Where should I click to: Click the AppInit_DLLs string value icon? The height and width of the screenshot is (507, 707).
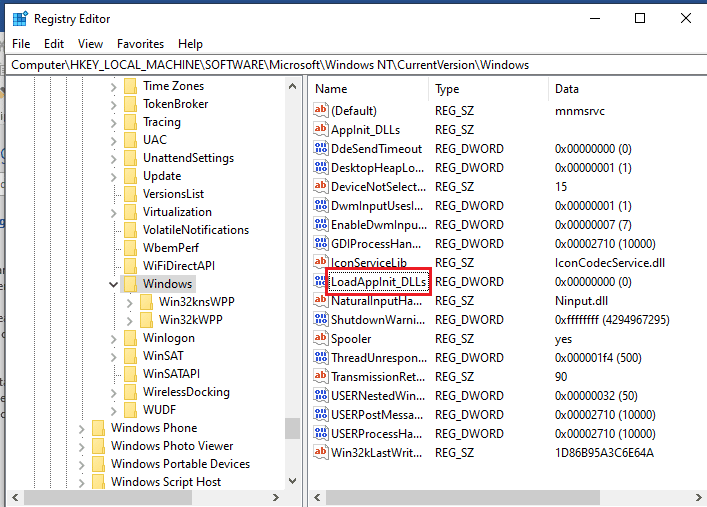(x=321, y=129)
